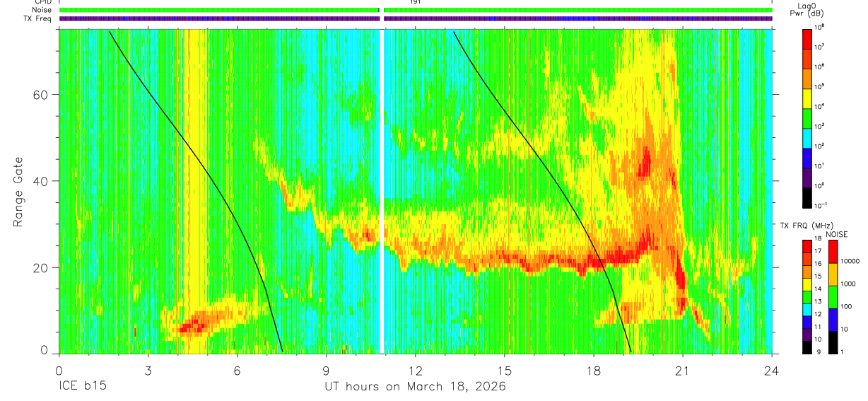Click the '3' tick on UT hours axis

click(x=148, y=370)
